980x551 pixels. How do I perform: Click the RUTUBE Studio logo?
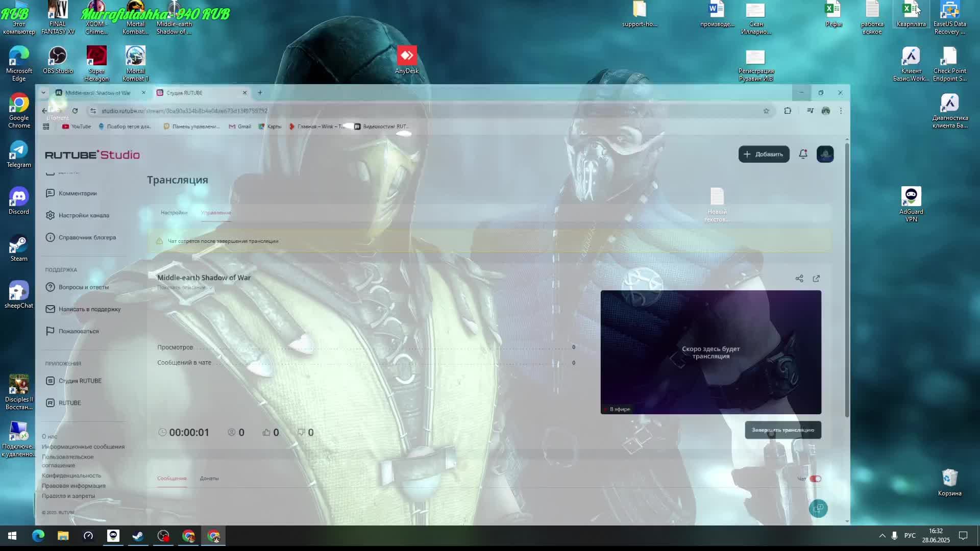(92, 155)
